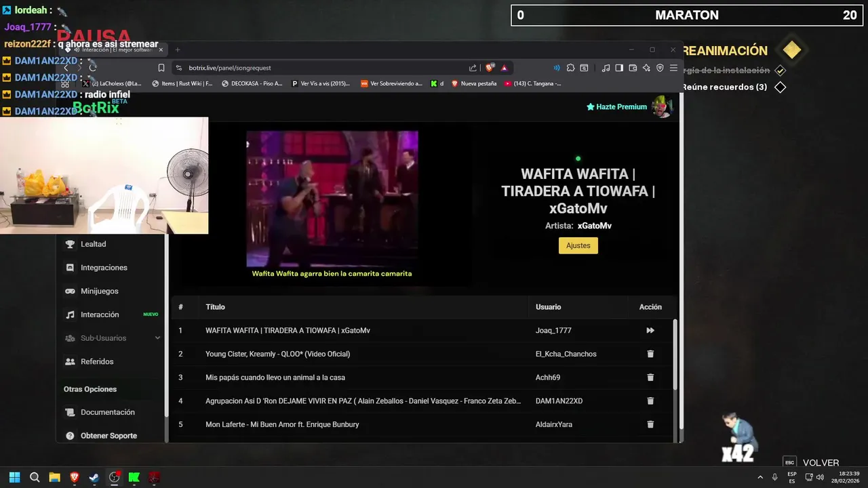
Task: Open OBS Studio from the taskbar
Action: click(x=115, y=477)
